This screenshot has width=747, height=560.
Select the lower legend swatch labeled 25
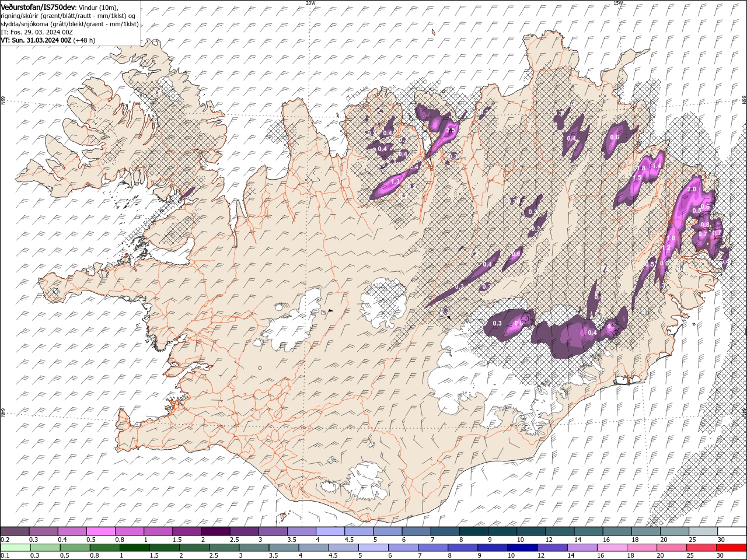click(x=700, y=548)
